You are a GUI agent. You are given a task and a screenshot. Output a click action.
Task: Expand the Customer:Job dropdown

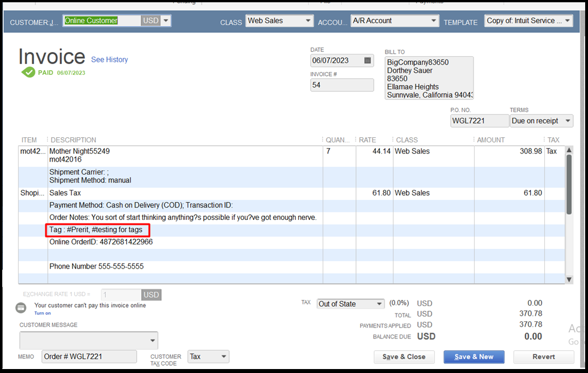click(x=166, y=20)
